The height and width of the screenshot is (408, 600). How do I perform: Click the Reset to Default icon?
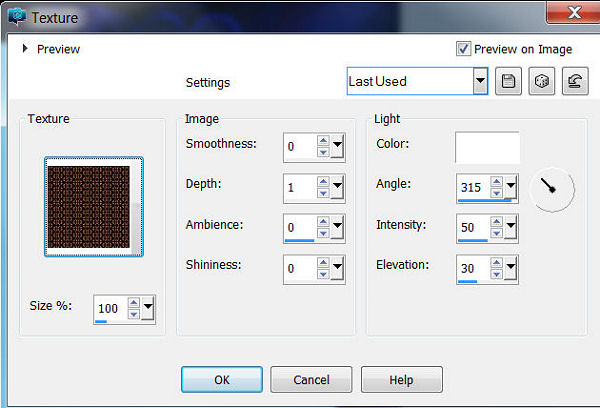click(575, 81)
